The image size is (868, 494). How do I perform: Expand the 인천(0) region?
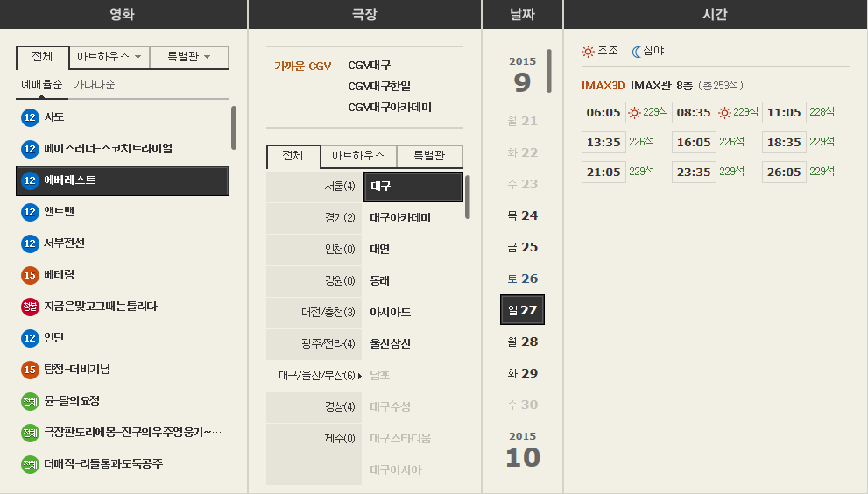[314, 250]
